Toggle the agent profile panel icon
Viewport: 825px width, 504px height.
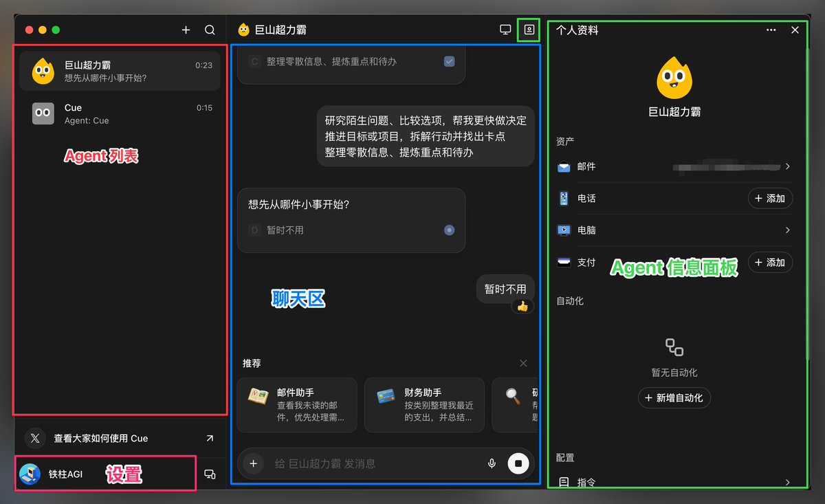[529, 30]
